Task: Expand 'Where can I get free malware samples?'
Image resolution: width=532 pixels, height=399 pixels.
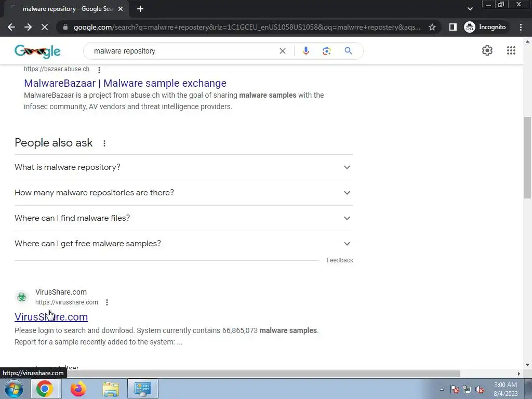Action: (x=183, y=244)
